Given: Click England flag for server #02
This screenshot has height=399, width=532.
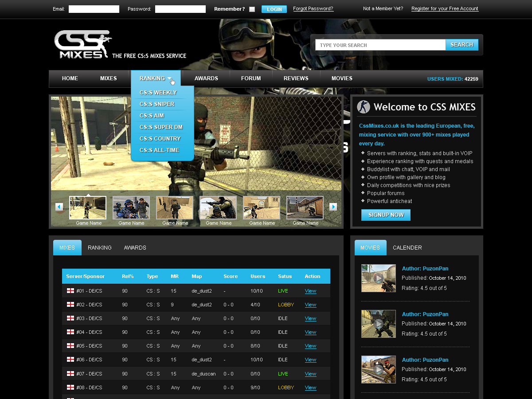Looking at the screenshot, I should click(70, 305).
